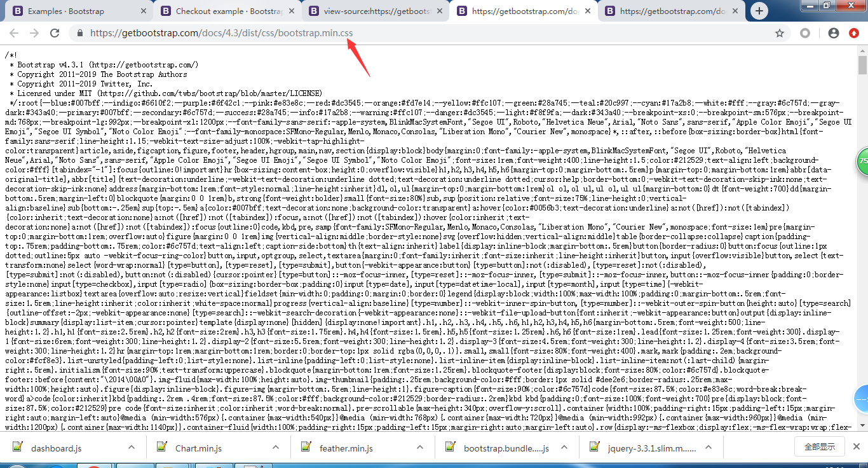Image resolution: width=868 pixels, height=468 pixels.
Task: Minimize the Chrome window
Action: click(x=810, y=5)
